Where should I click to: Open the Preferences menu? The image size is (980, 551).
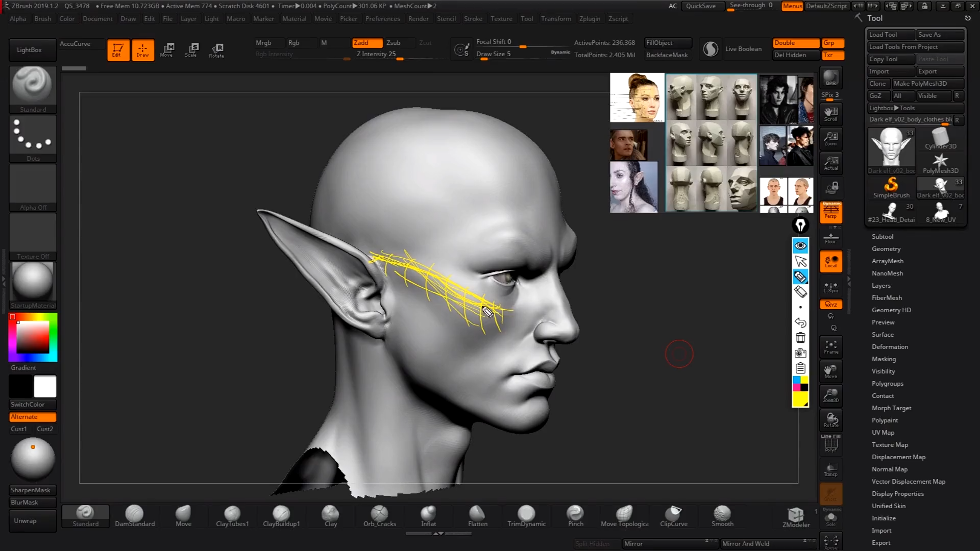coord(383,18)
